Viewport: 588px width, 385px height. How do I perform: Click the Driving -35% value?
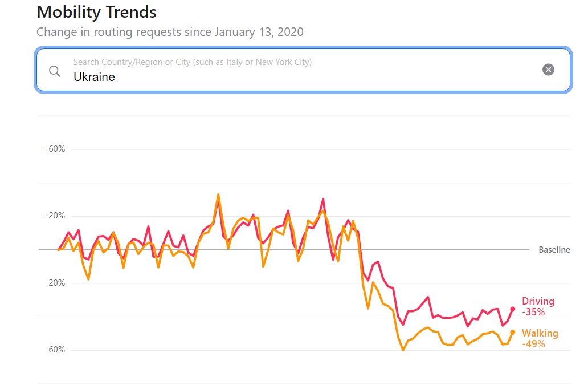point(533,312)
